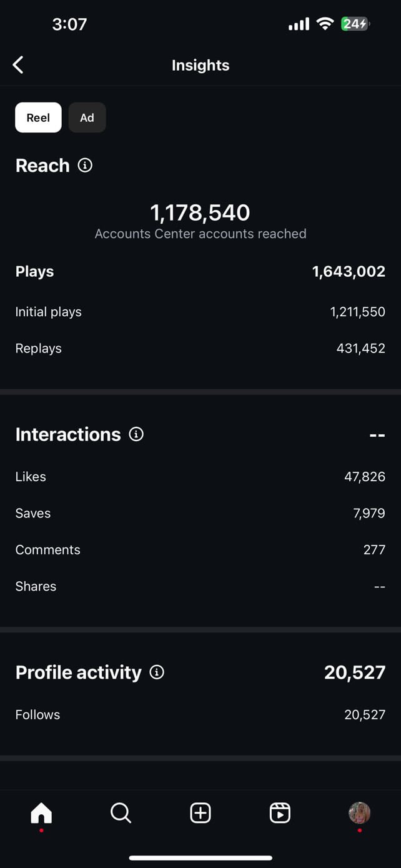Tap the battery indicator in status bar
The width and height of the screenshot is (401, 868).
pos(355,24)
